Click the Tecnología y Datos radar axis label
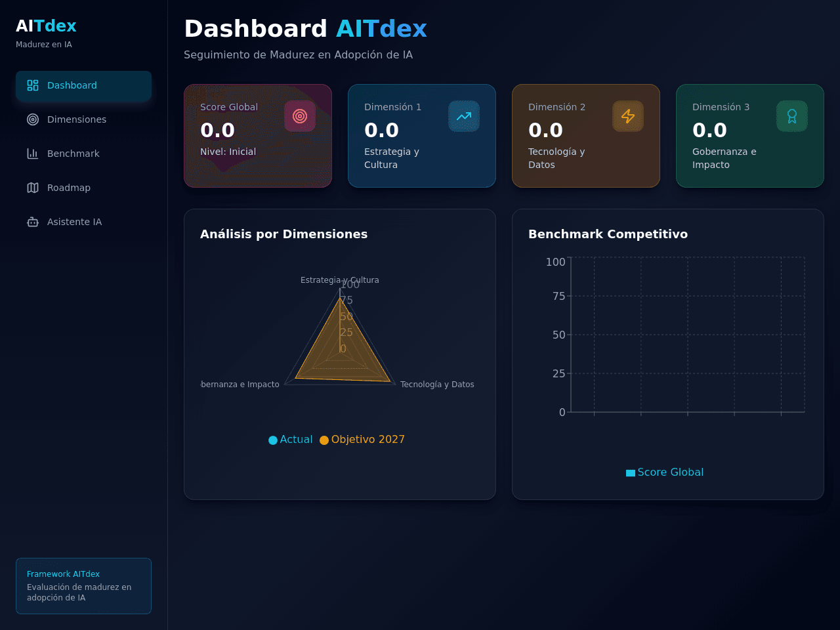Screen dimensions: 840x630 (x=437, y=385)
